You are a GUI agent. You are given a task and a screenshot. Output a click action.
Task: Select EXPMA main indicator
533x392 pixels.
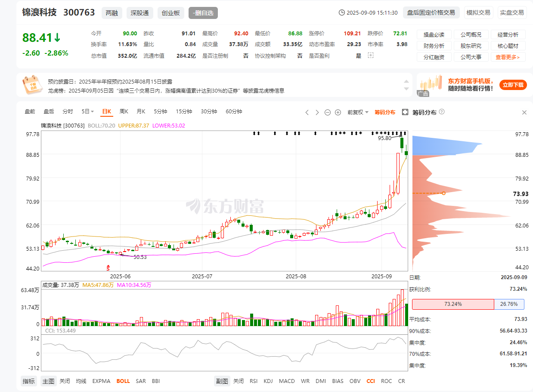(101, 381)
